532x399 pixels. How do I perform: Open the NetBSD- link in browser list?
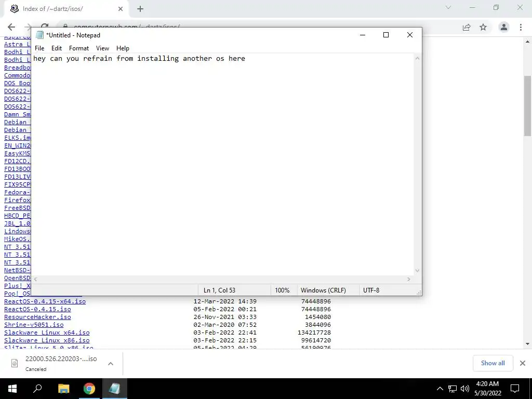[x=17, y=270]
